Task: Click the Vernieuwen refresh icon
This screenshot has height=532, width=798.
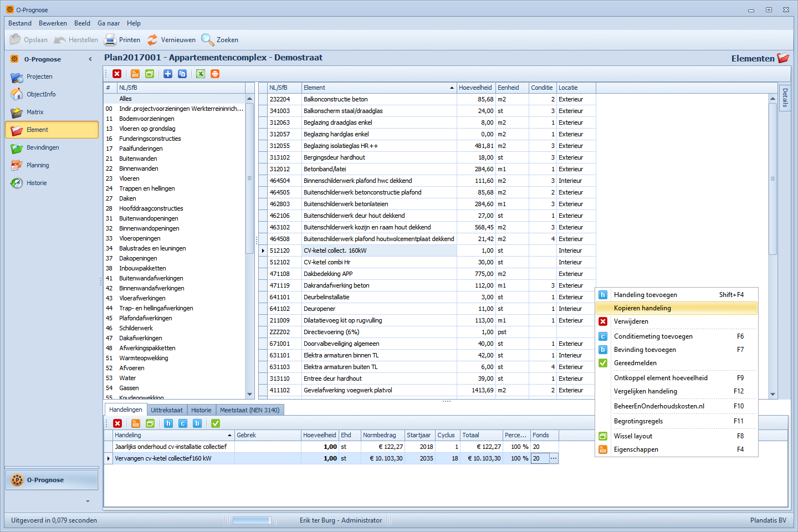Action: click(152, 40)
